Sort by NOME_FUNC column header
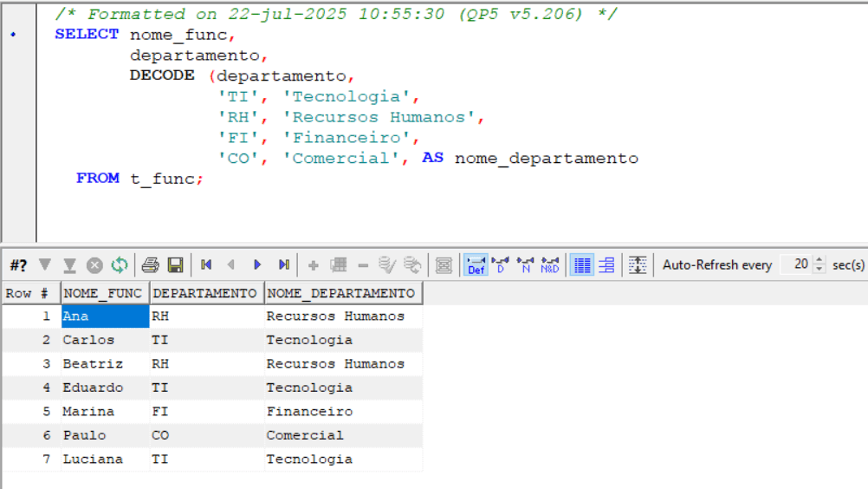Screen dimensions: 868x489 coord(102,293)
